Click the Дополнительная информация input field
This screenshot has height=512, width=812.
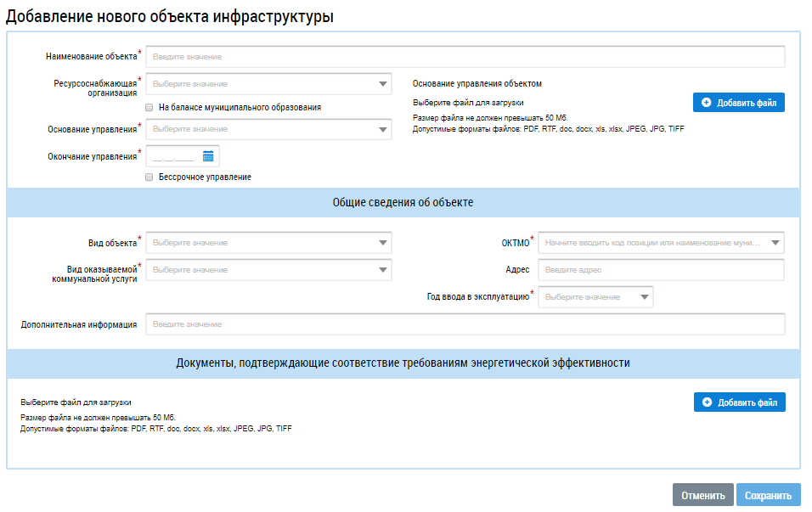(x=465, y=324)
